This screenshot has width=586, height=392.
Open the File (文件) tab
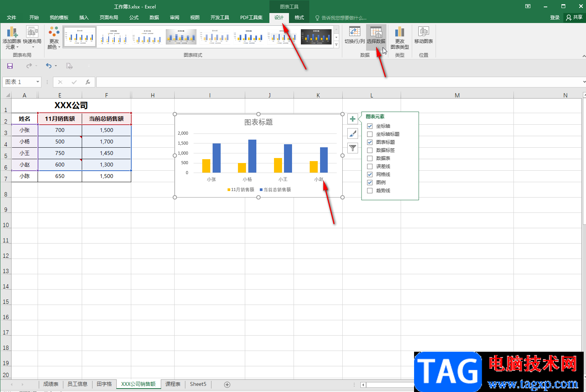(12, 18)
